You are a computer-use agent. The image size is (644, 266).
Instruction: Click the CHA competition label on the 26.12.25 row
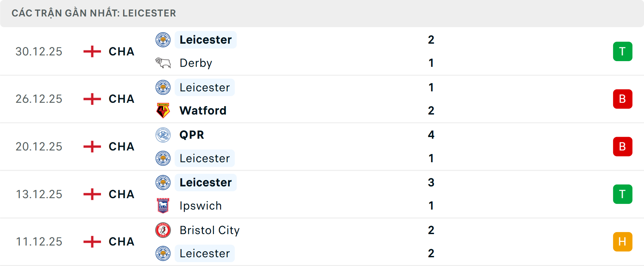pos(120,99)
